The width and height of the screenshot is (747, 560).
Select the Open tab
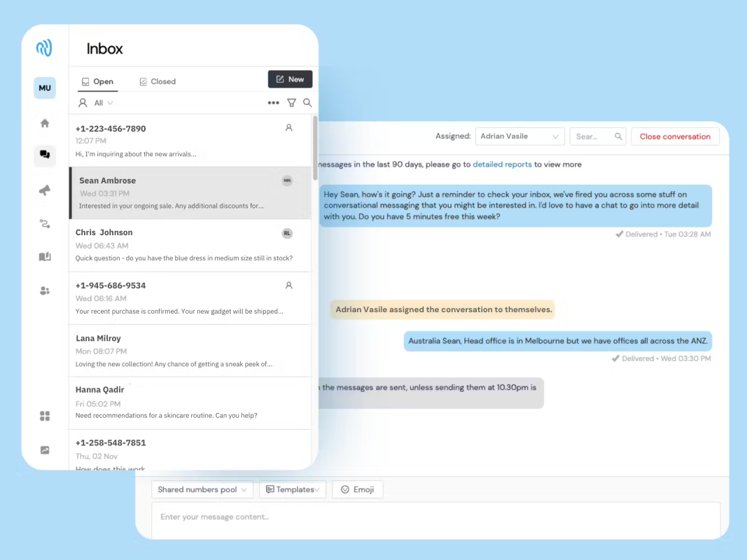click(97, 81)
